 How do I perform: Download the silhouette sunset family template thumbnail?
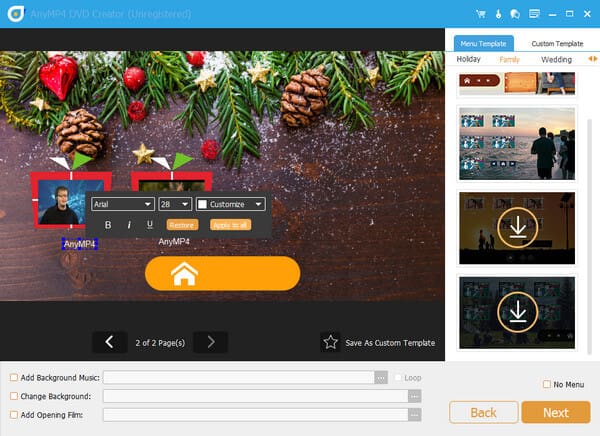tap(517, 228)
